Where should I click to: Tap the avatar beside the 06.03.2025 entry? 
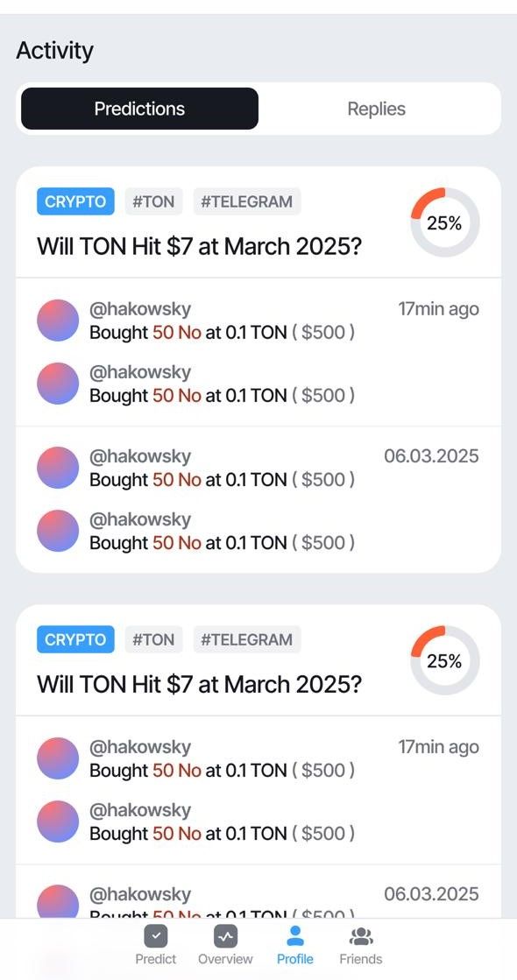tap(57, 467)
